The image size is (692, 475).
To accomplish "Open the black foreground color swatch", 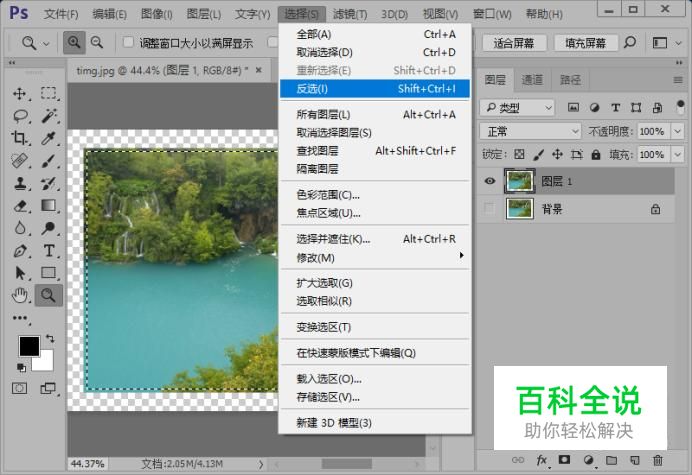I will 27,344.
